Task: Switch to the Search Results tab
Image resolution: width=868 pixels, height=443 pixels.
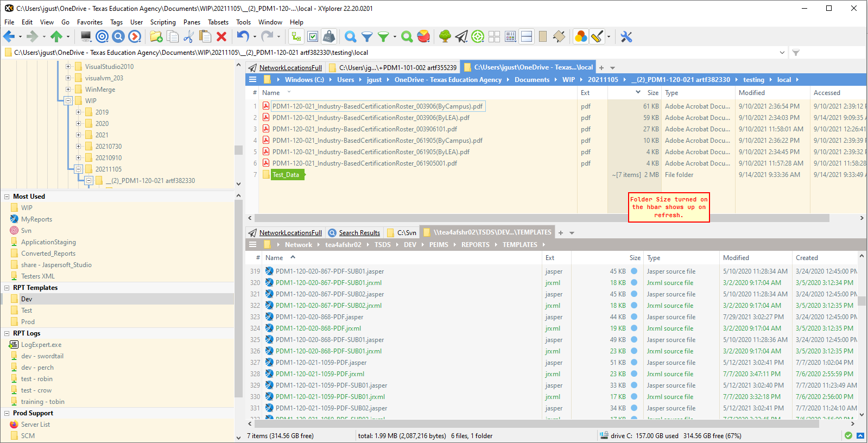Action: point(359,233)
